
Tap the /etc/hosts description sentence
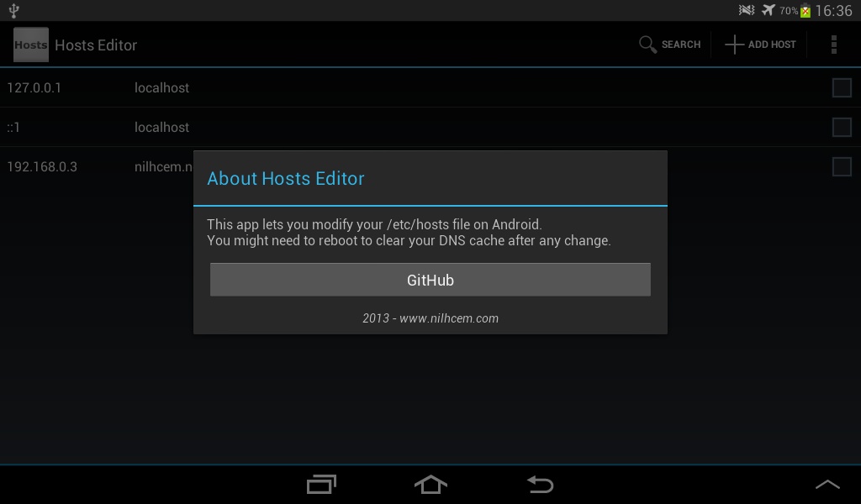pos(374,224)
